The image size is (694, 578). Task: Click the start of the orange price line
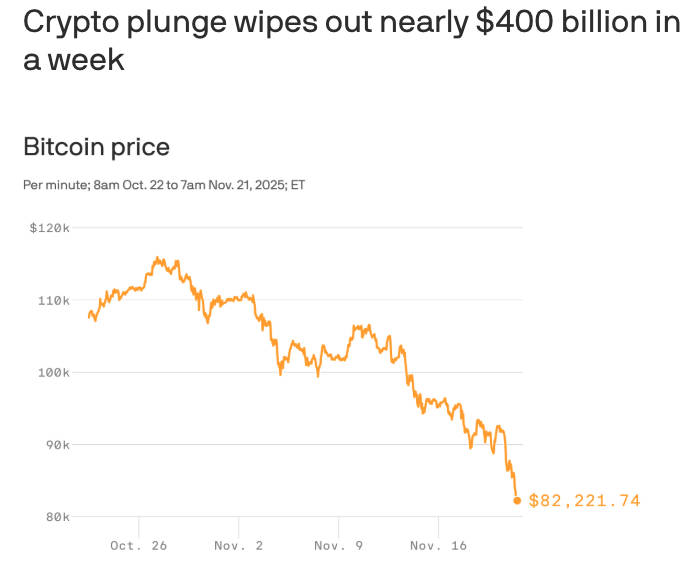click(89, 316)
